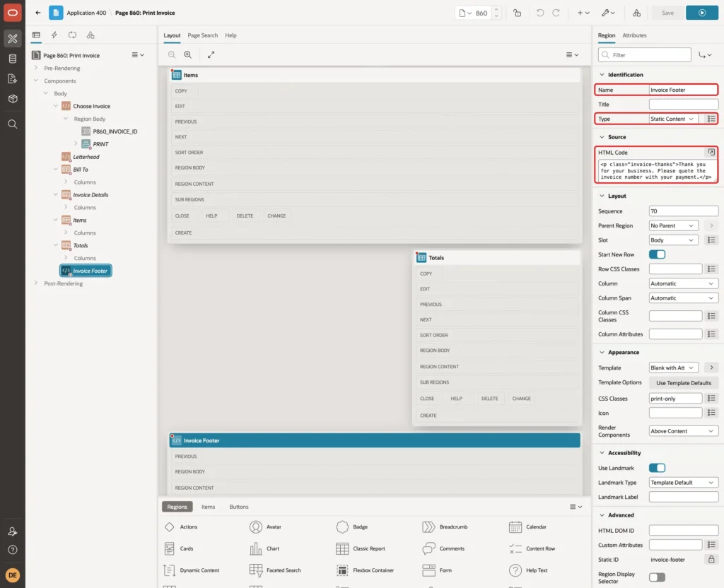The image size is (724, 588).
Task: Open the layout pane options menu
Action: pyautogui.click(x=572, y=54)
